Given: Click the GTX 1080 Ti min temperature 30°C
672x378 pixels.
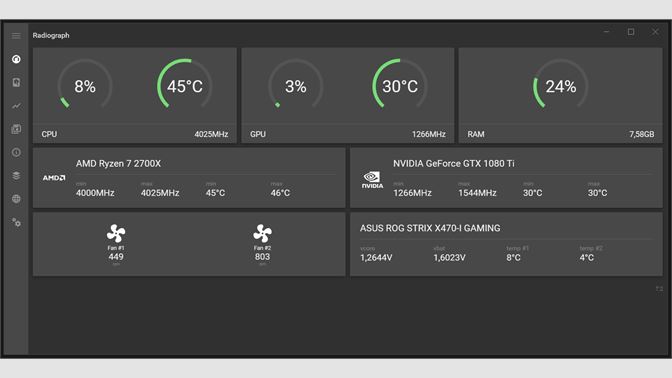Looking at the screenshot, I should click(533, 193).
